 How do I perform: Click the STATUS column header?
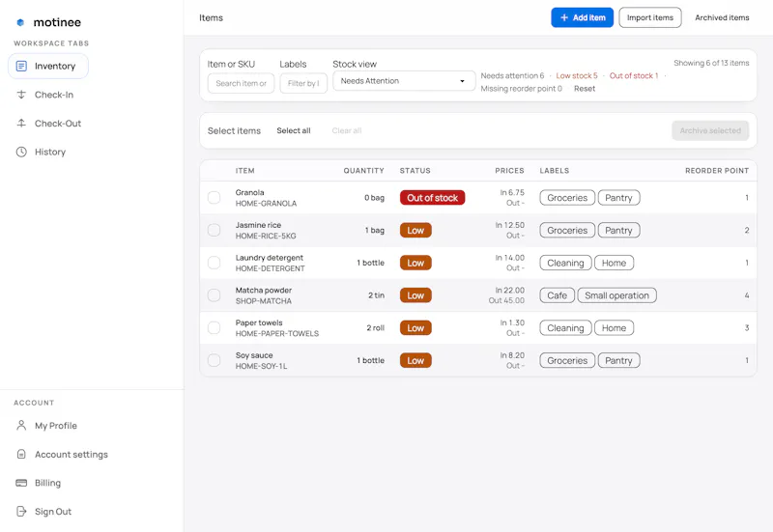tap(415, 171)
